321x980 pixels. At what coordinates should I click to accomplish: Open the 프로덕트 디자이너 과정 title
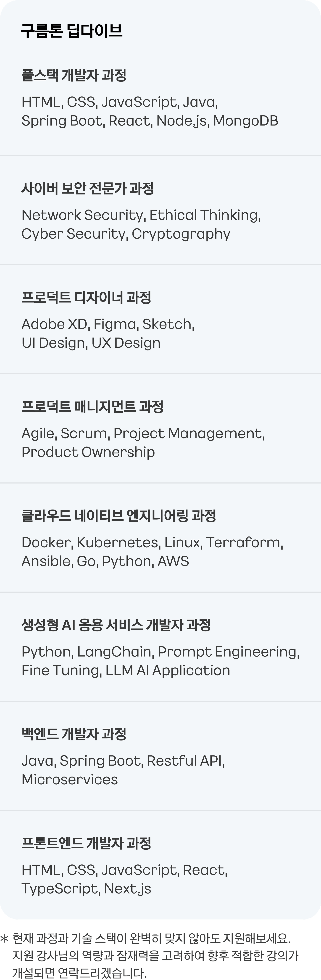coord(86,297)
